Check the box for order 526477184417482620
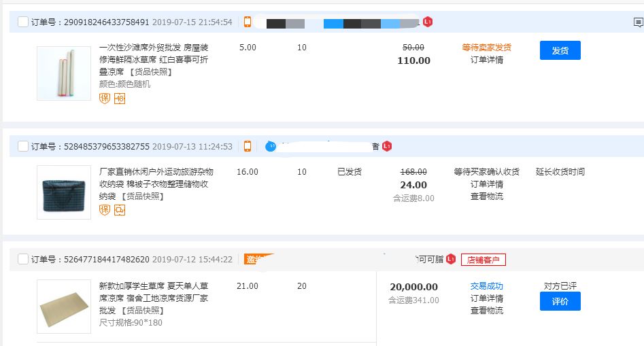This screenshot has width=644, height=346. (x=23, y=260)
